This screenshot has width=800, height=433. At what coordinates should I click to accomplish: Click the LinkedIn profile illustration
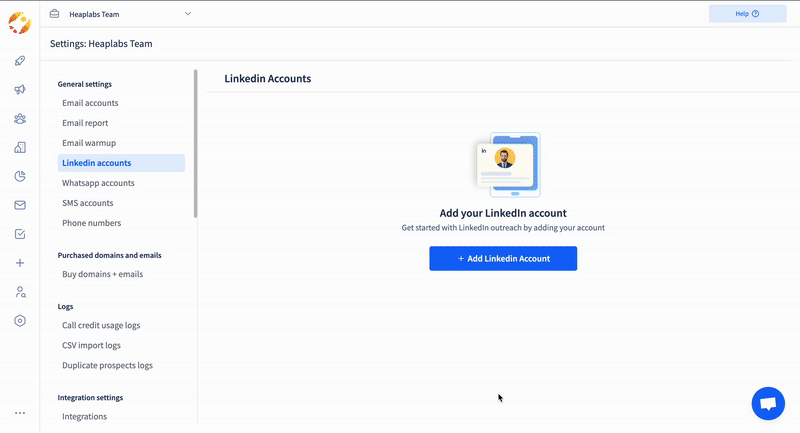point(508,165)
